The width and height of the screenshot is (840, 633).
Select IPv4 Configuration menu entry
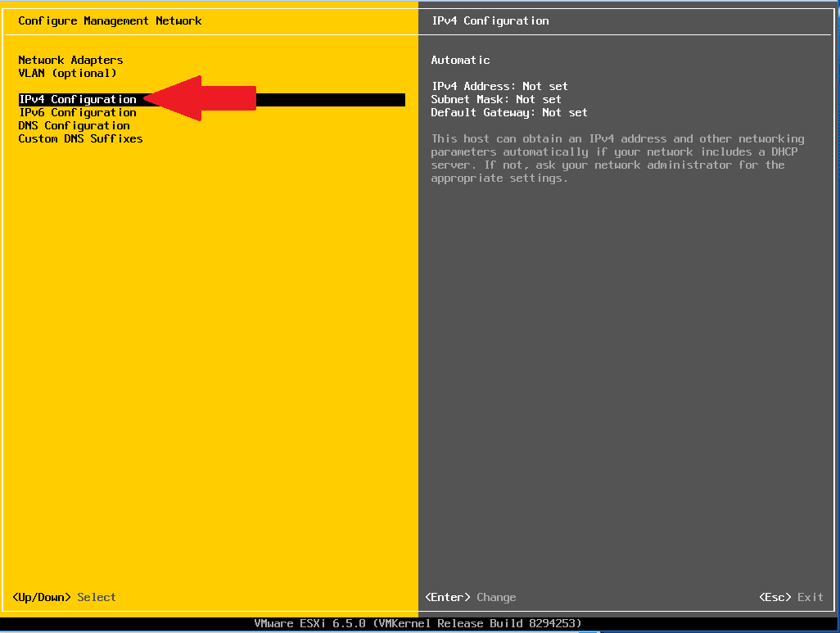tap(211, 99)
